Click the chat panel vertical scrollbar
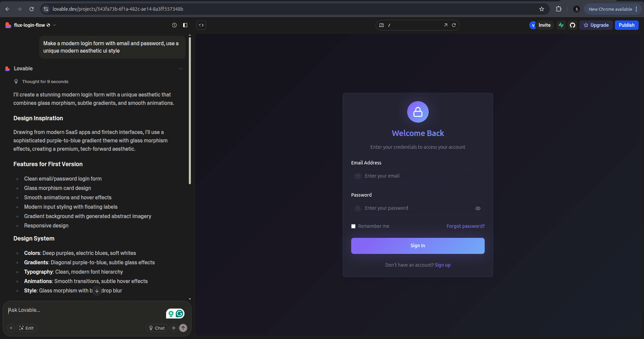The height and width of the screenshot is (339, 644). pyautogui.click(x=190, y=111)
